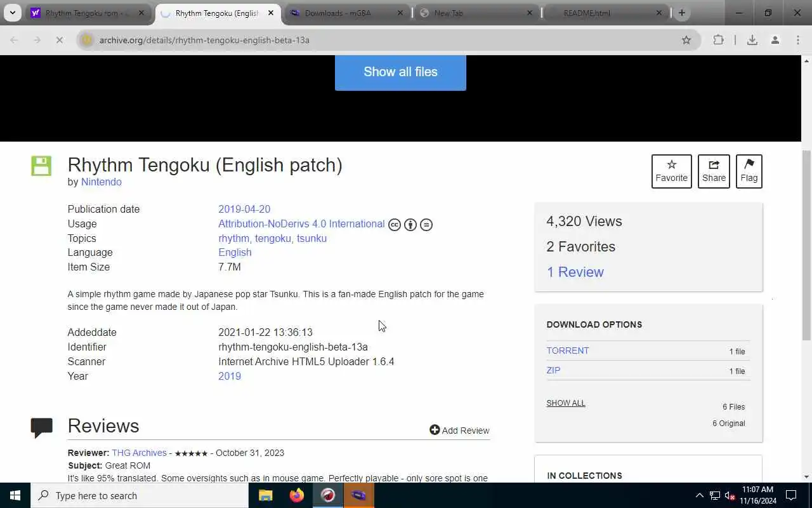
Task: Switch to the New Tab tab
Action: [477, 13]
